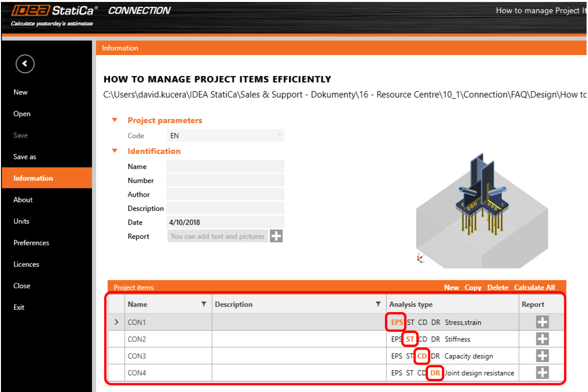Select DR analysis type for CON4

(435, 373)
